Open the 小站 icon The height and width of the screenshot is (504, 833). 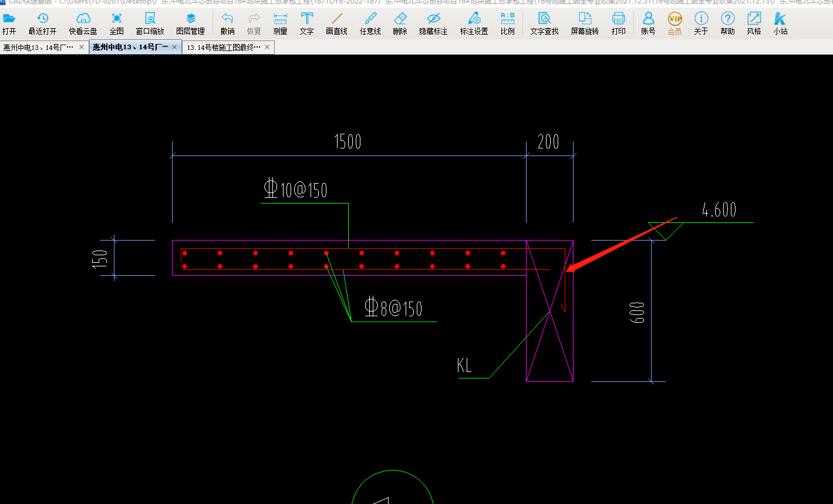[x=780, y=24]
